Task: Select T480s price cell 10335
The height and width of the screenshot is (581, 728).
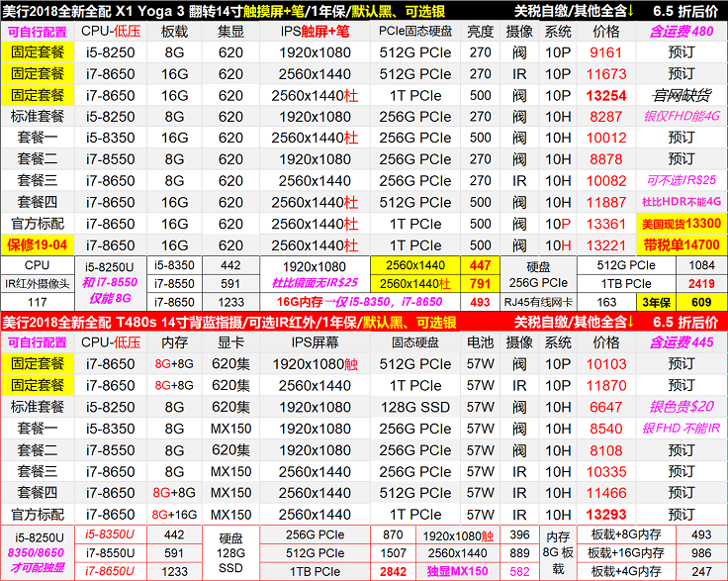Action: (x=605, y=471)
